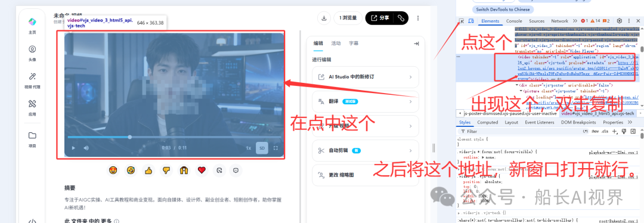React with the laughing emoji
Screen dimensions: 644x223
[x=131, y=170]
